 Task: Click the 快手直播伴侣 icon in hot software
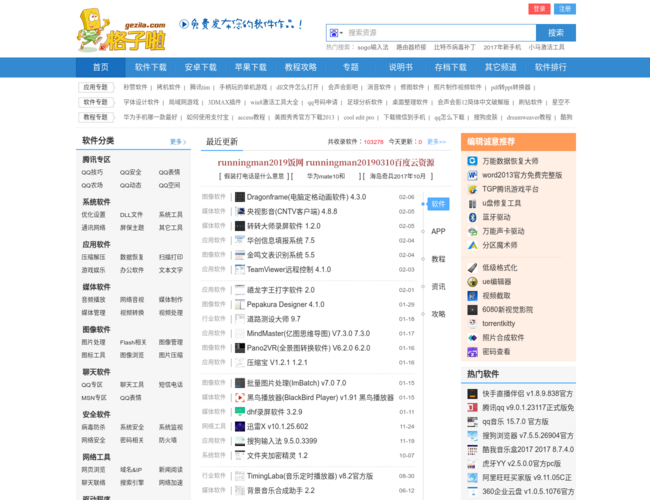click(x=473, y=394)
